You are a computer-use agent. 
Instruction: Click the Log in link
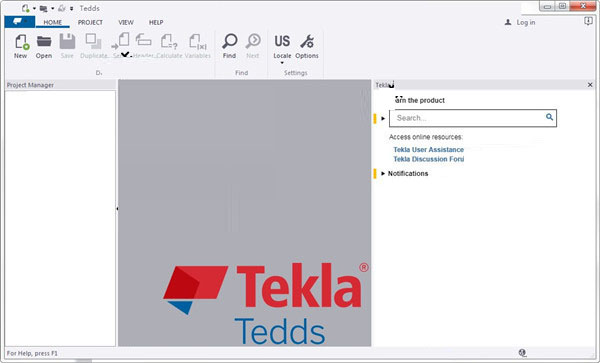(520, 22)
